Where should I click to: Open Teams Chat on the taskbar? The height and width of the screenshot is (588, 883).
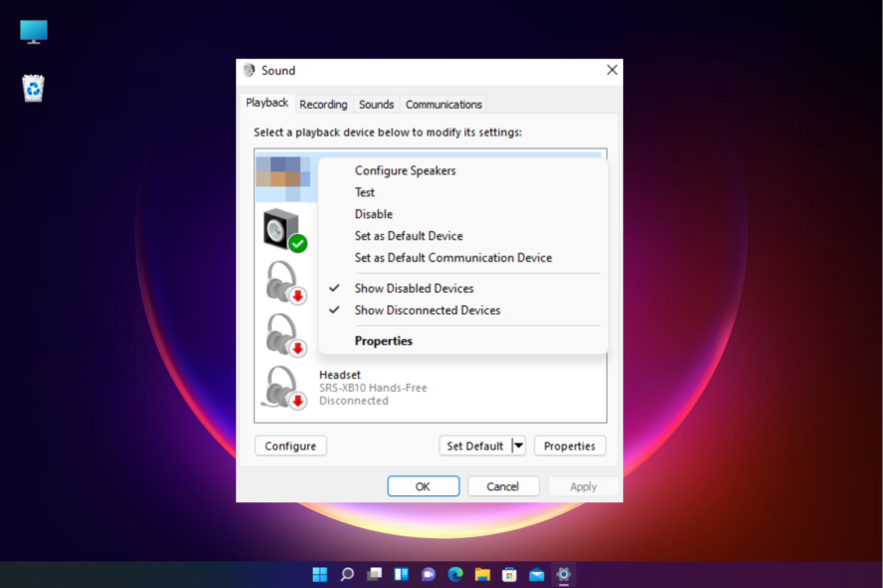pos(428,574)
